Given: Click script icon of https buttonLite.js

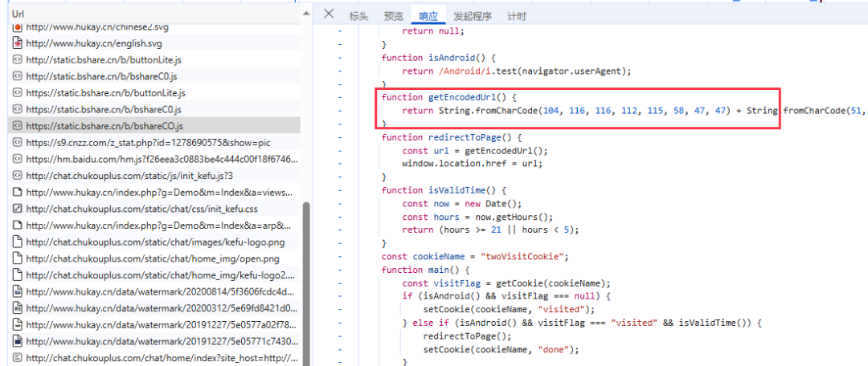Looking at the screenshot, I should 17,93.
